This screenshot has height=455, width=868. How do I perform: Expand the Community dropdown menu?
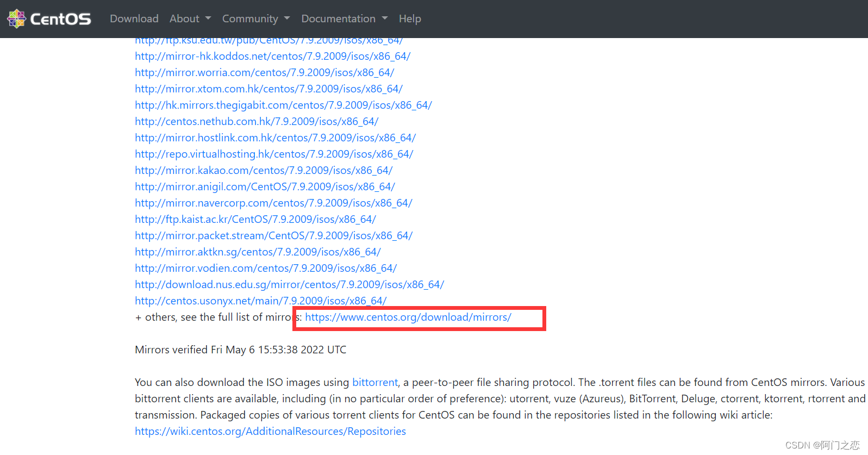tap(256, 18)
